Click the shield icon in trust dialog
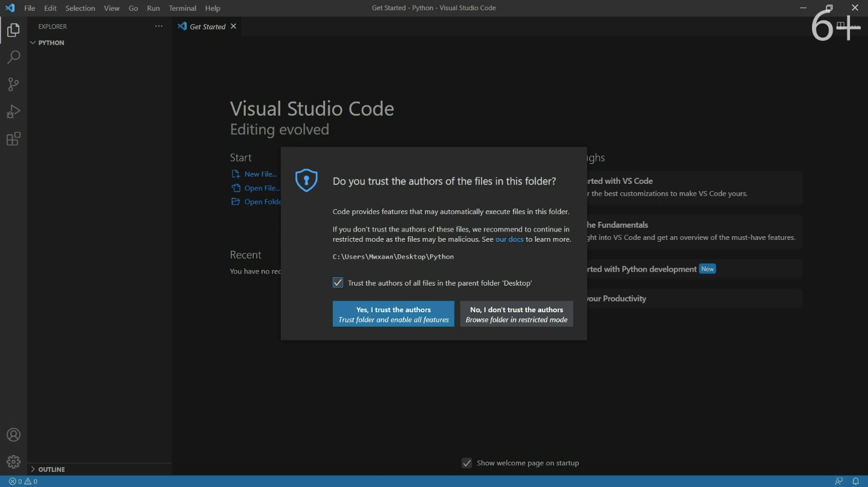868x487 pixels. pos(306,180)
